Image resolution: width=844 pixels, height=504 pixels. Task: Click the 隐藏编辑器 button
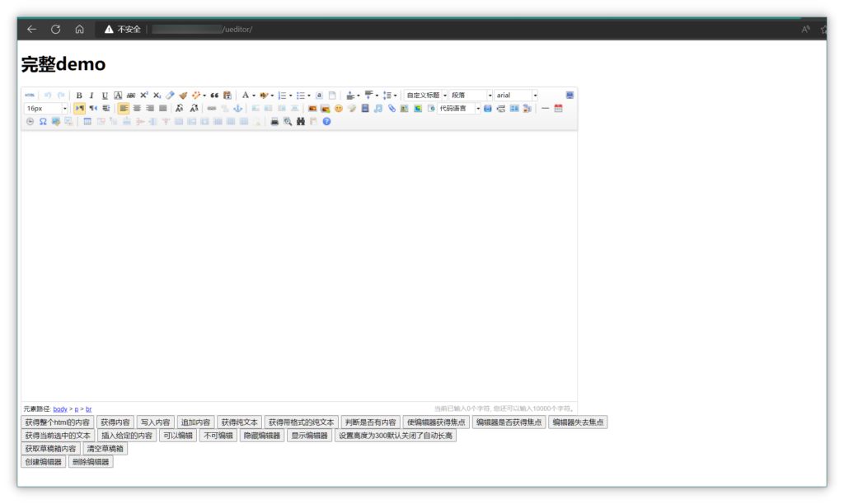pos(262,436)
